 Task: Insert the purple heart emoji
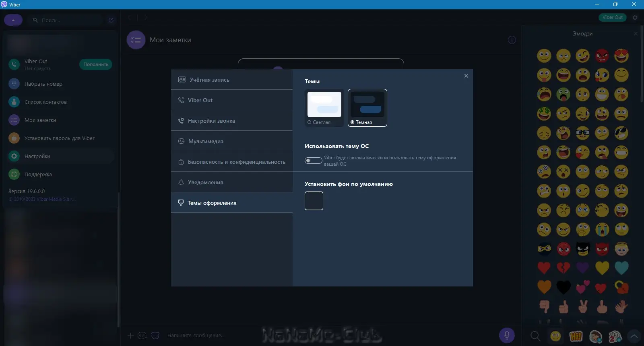583,268
